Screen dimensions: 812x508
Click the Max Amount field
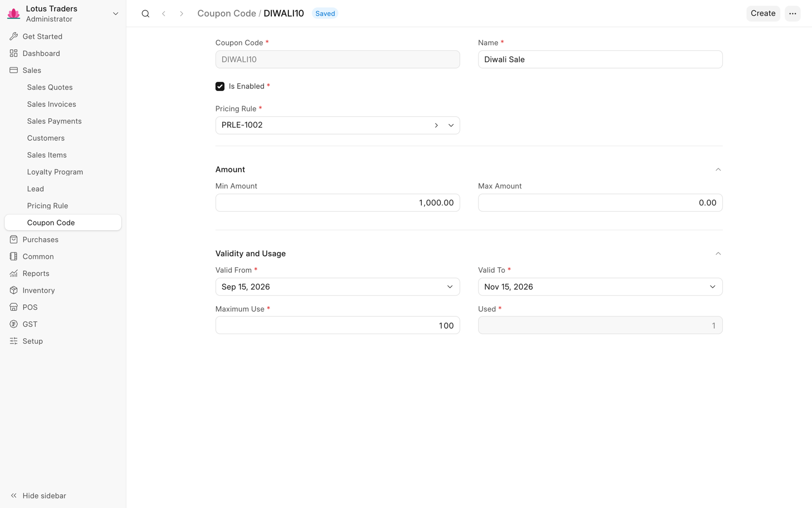tap(600, 203)
